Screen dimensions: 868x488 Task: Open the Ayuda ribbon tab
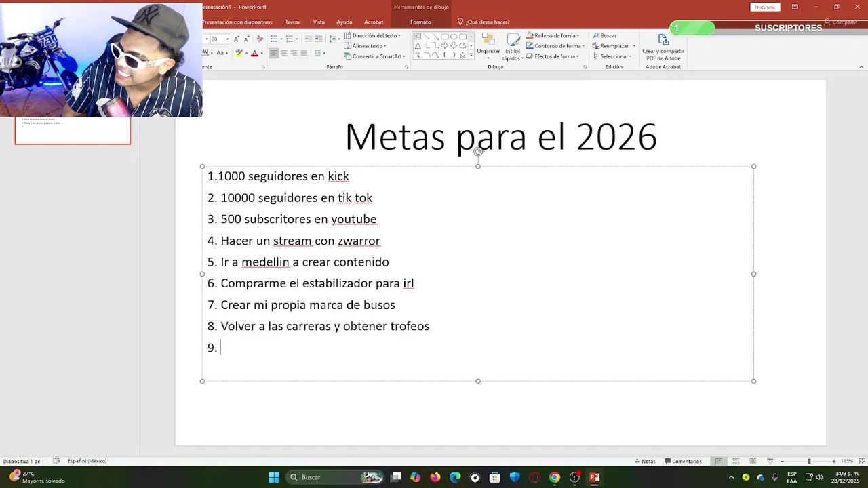344,22
